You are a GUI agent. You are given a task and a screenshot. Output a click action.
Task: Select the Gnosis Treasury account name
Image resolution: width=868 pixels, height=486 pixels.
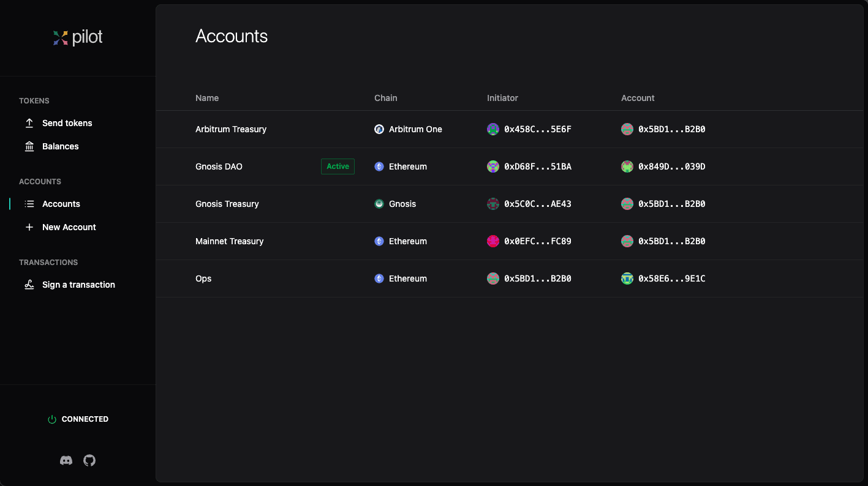click(x=227, y=204)
